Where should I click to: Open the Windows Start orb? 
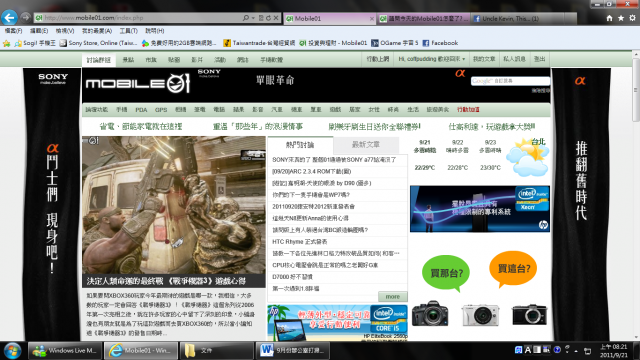click(12, 351)
